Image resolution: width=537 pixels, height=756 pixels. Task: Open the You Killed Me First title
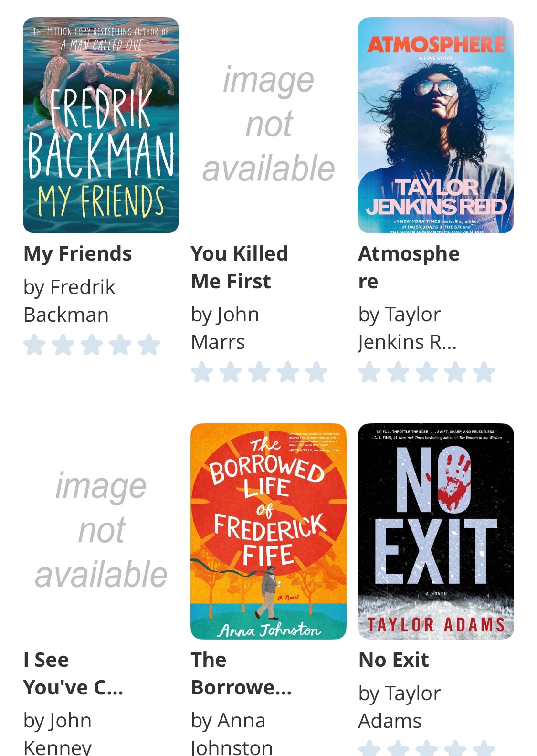coord(239,267)
